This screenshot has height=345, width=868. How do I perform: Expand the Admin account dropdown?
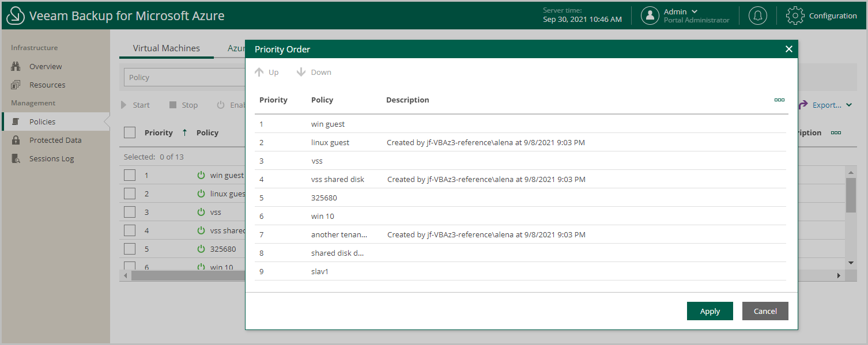tap(694, 12)
